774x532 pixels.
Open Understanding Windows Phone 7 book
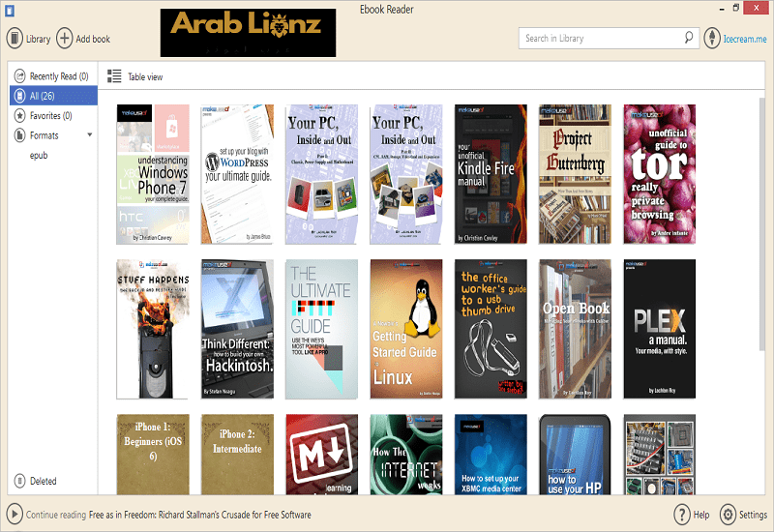(x=153, y=174)
